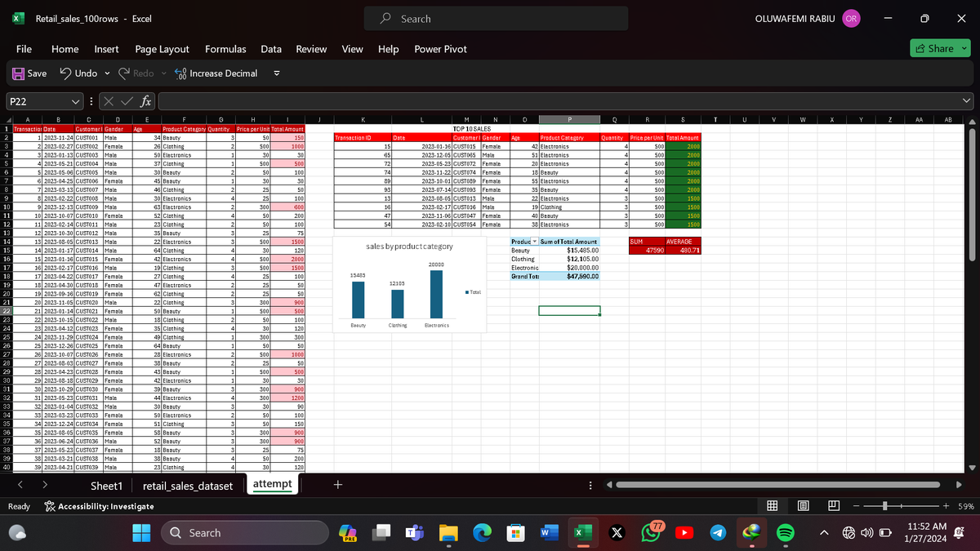Screen dimensions: 980x551
Task: Click the Electronics bar in chart
Action: pos(437,295)
